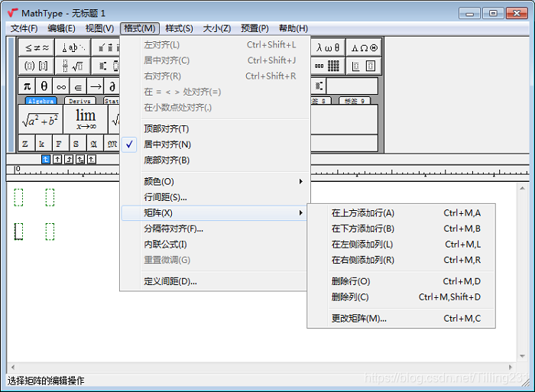Insert the element-of symbol
The image size is (535, 392).
[78, 86]
